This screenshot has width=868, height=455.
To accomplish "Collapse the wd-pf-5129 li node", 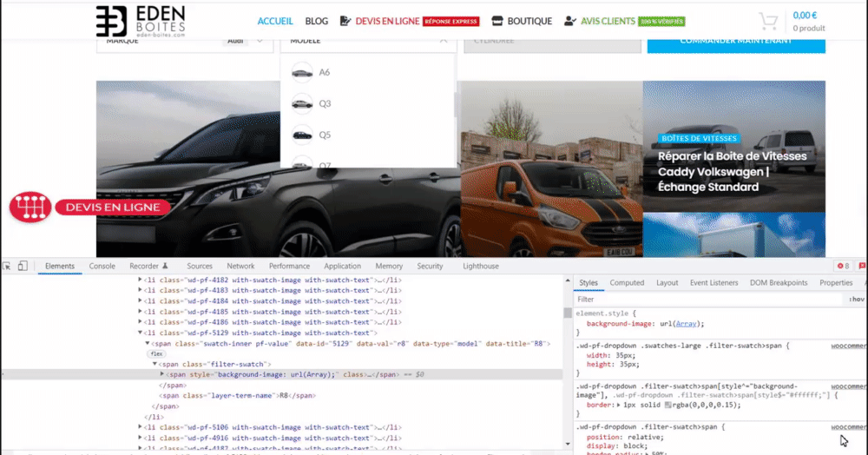I will tap(140, 333).
